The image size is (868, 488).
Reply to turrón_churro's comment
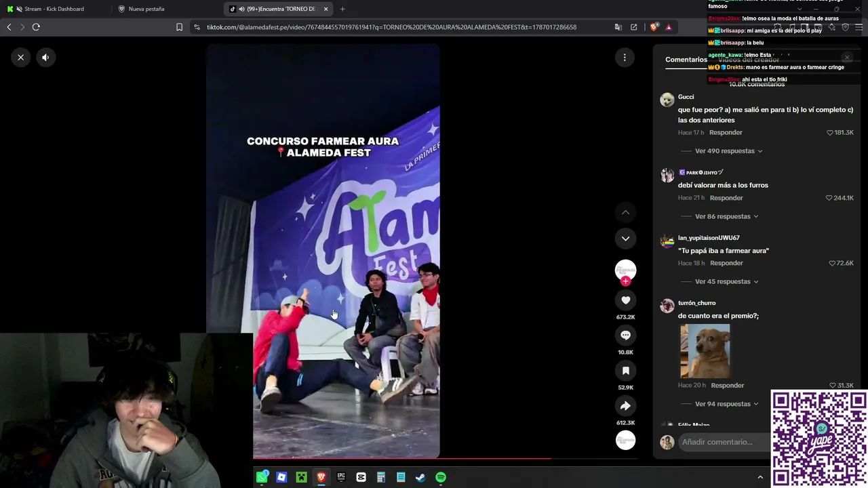click(x=728, y=386)
